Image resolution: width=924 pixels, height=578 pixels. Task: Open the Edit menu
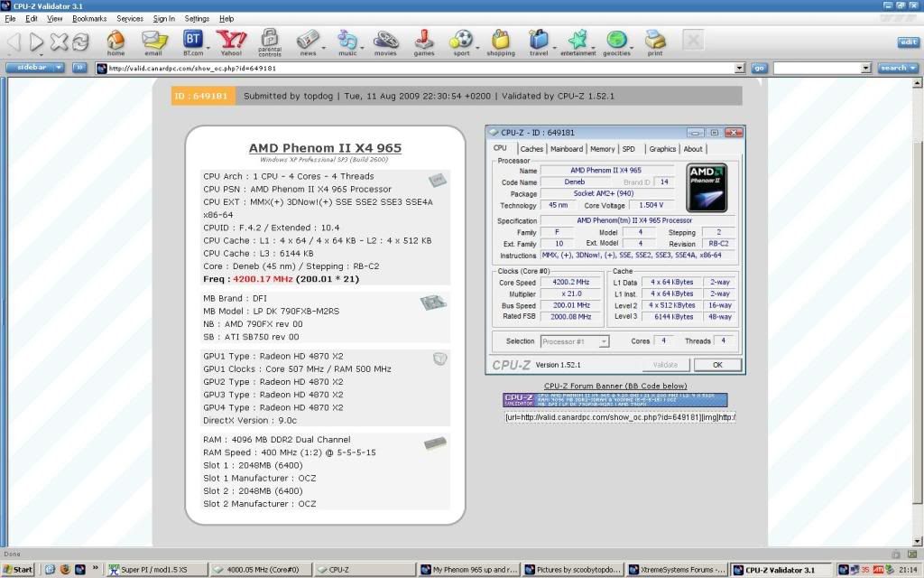(32, 19)
